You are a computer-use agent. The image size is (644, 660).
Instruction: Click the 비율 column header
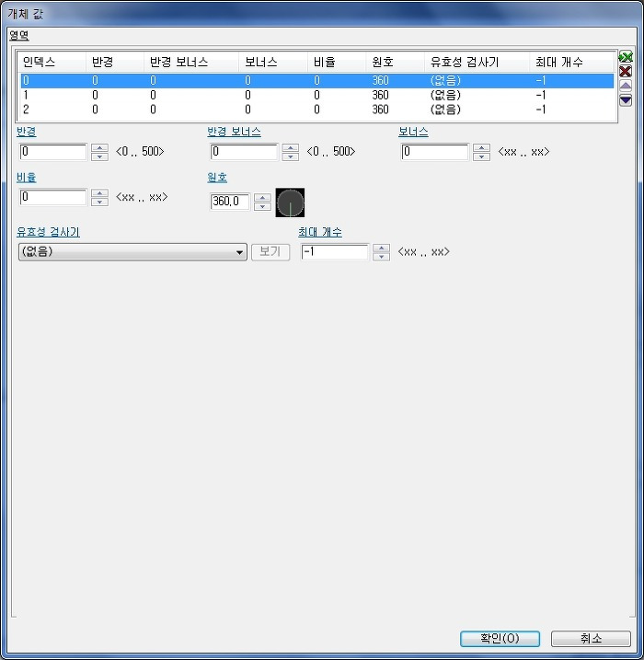coord(337,63)
